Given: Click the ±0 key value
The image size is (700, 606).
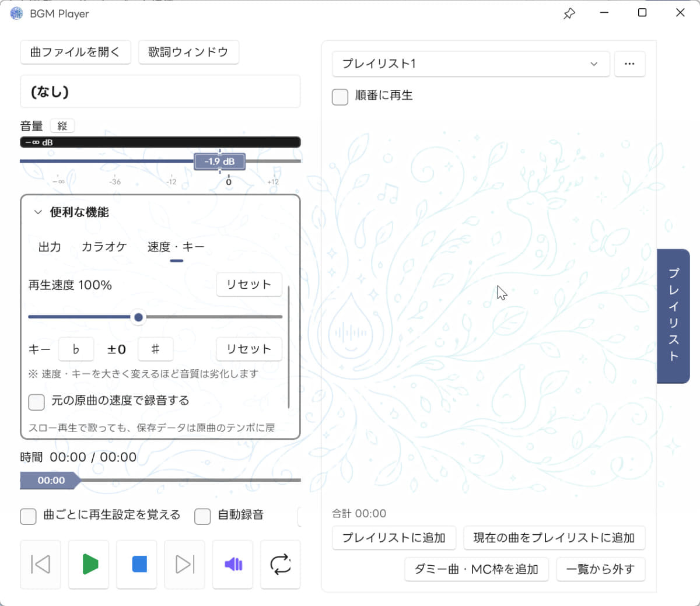Looking at the screenshot, I should [x=116, y=349].
